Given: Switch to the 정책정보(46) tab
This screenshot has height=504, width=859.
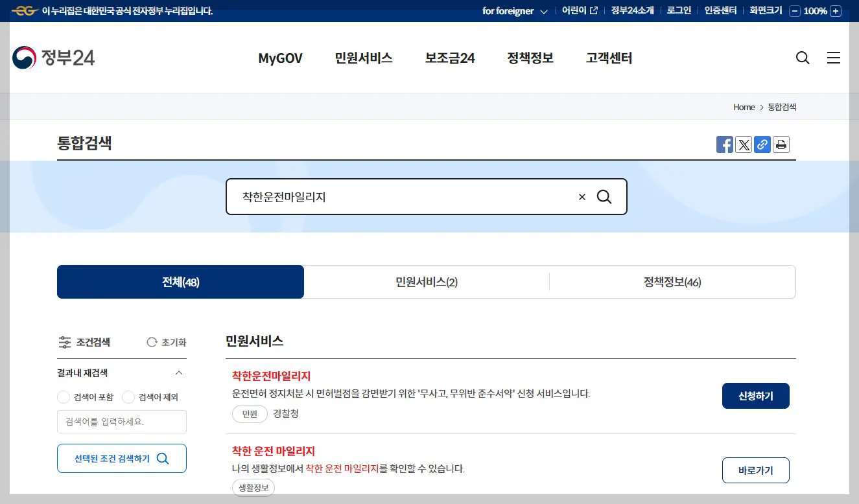Looking at the screenshot, I should tap(672, 282).
